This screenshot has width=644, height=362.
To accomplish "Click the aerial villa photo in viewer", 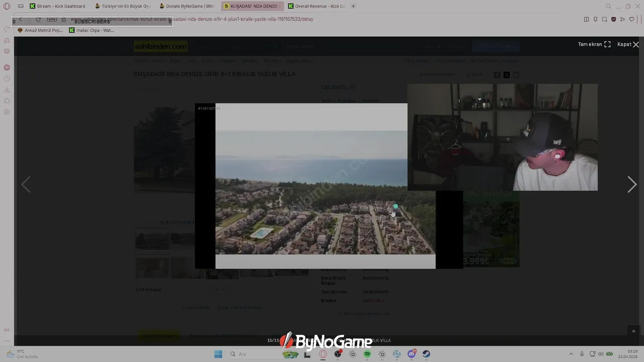I will pyautogui.click(x=325, y=193).
